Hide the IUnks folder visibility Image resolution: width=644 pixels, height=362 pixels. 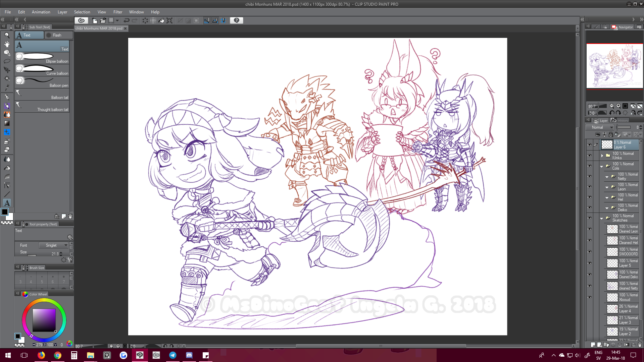click(x=589, y=156)
